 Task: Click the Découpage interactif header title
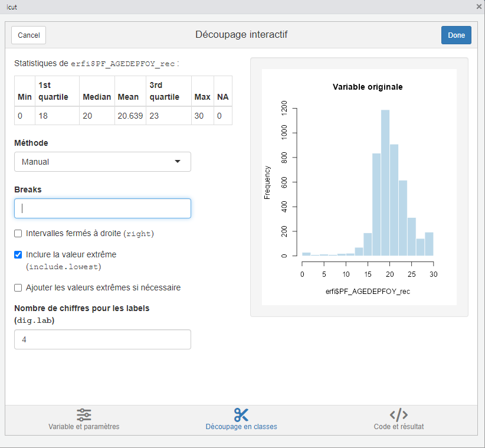tap(241, 35)
